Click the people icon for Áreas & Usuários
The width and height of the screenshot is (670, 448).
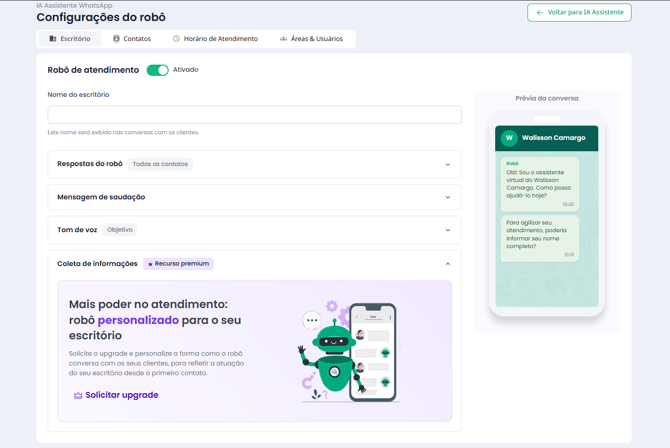[x=283, y=39]
